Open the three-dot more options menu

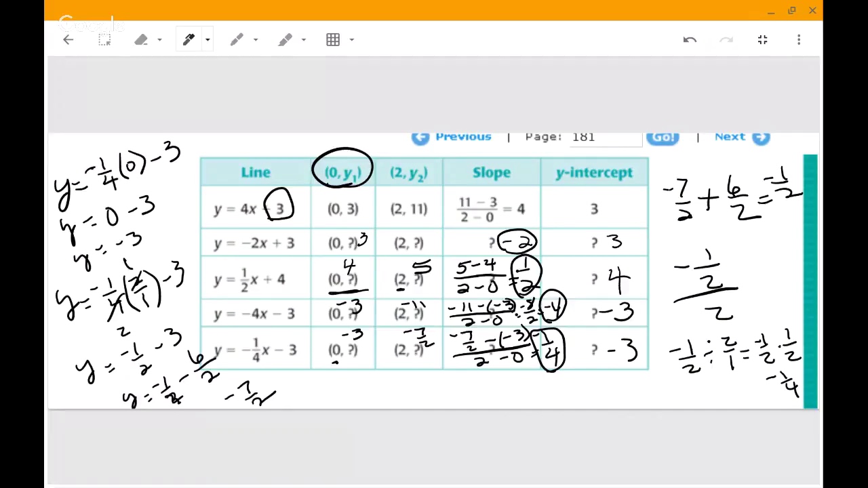coord(799,40)
